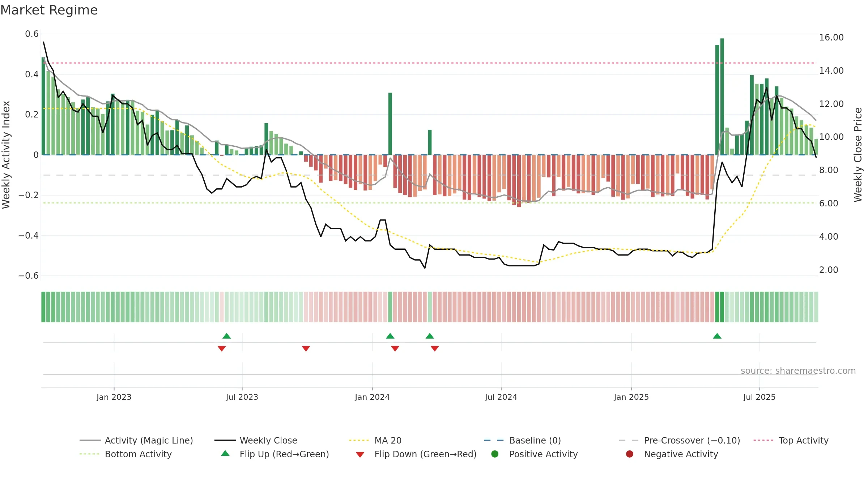Click the Jul 2025 x-axis label
Image resolution: width=868 pixels, height=488 pixels.
click(759, 397)
